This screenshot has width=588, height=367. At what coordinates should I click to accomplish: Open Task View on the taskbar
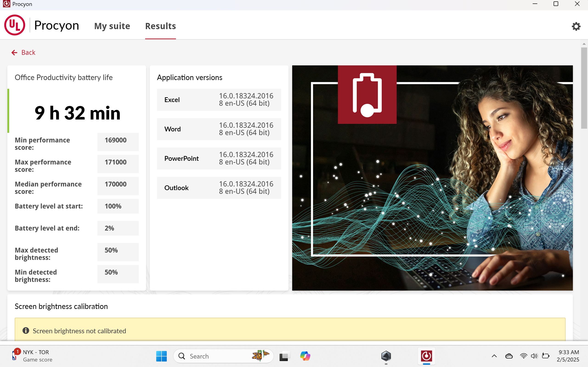pos(284,356)
